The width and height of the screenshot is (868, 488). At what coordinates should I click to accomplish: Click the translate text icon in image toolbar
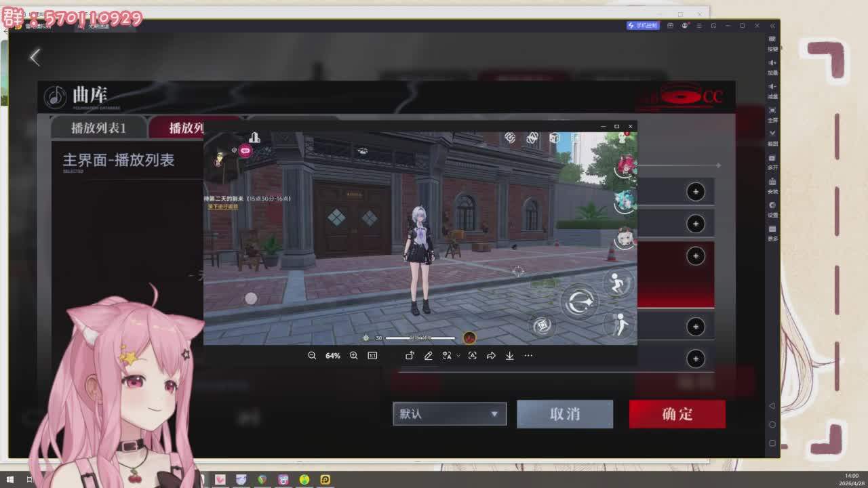point(448,355)
